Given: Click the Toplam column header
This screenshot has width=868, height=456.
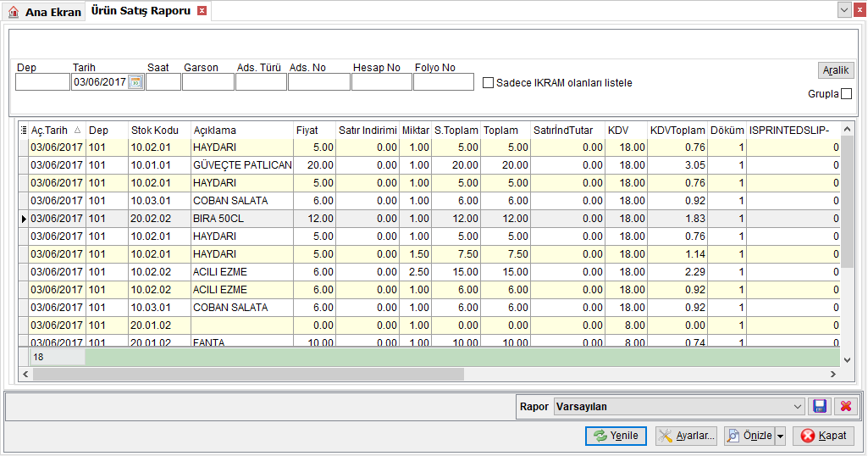Looking at the screenshot, I should (506, 131).
